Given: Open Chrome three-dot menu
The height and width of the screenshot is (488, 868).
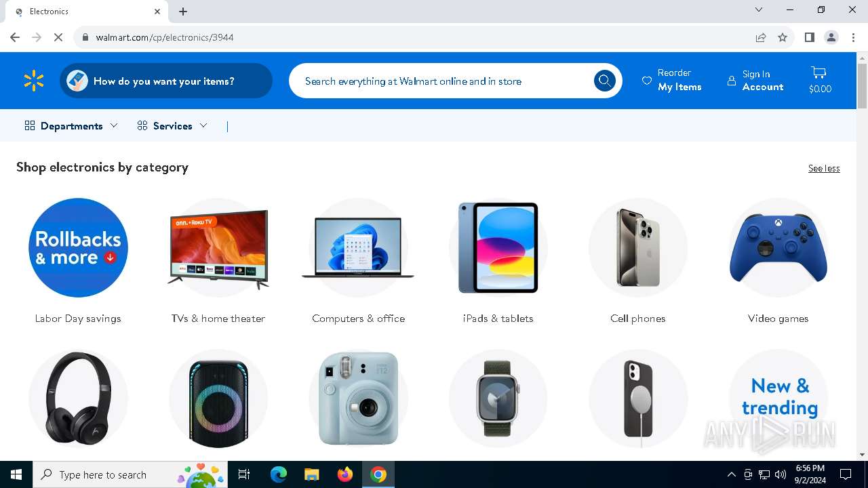Looking at the screenshot, I should coord(853,37).
